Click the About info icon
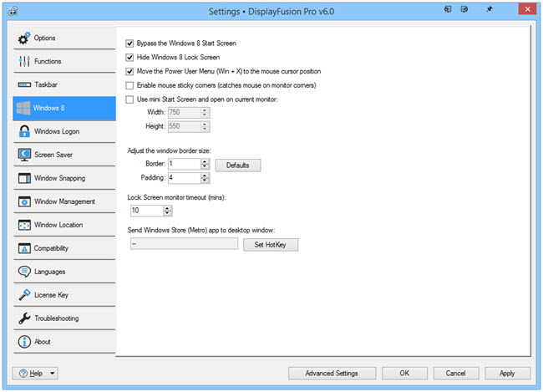 click(24, 342)
